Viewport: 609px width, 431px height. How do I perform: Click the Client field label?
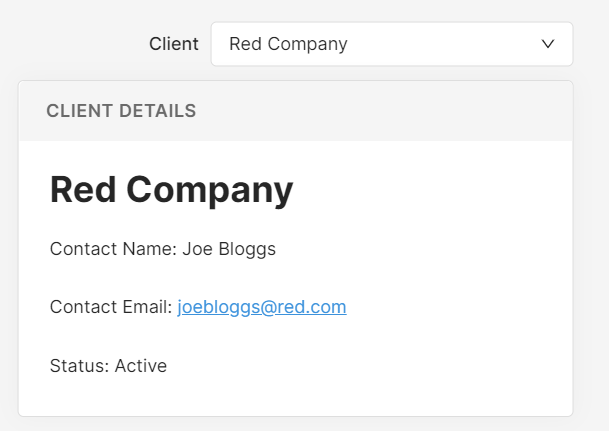tap(174, 44)
